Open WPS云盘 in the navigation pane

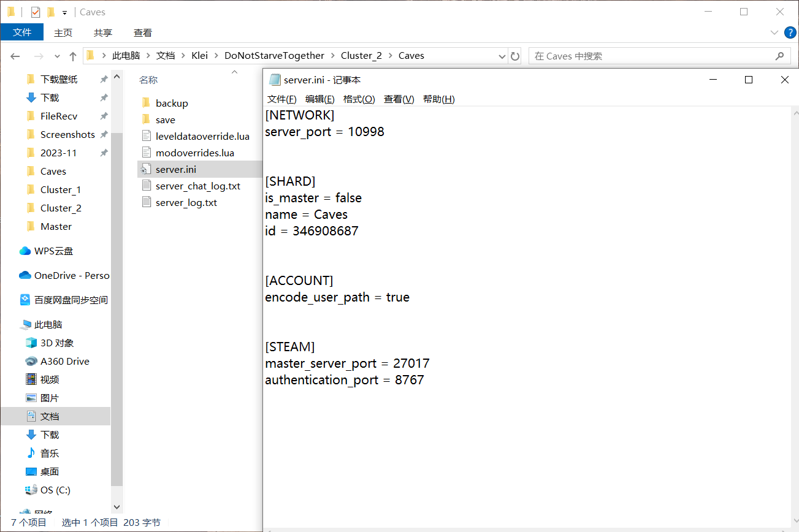pos(55,251)
